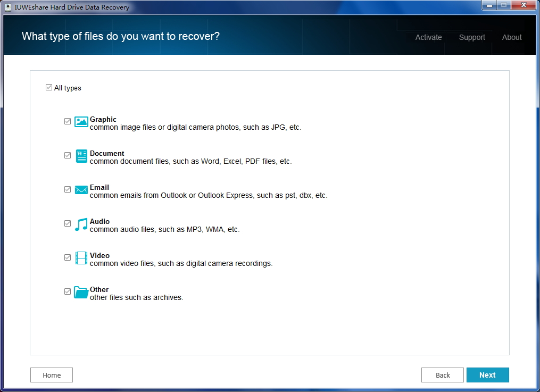Disable the Email file type checkbox

click(x=68, y=189)
